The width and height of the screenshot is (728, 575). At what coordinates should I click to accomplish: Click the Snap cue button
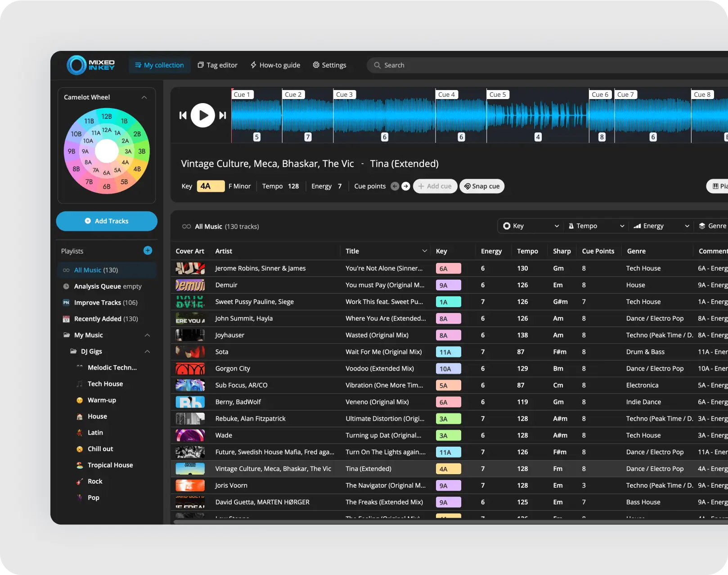[482, 186]
